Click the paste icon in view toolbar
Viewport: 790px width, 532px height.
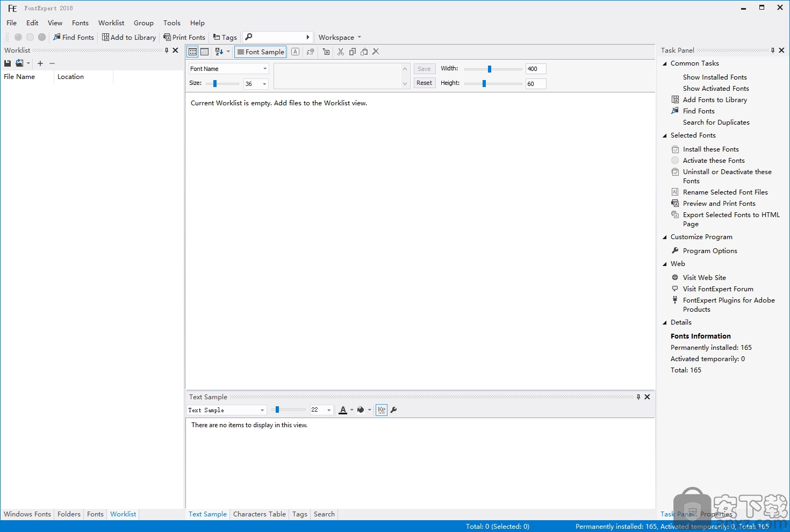click(x=364, y=52)
